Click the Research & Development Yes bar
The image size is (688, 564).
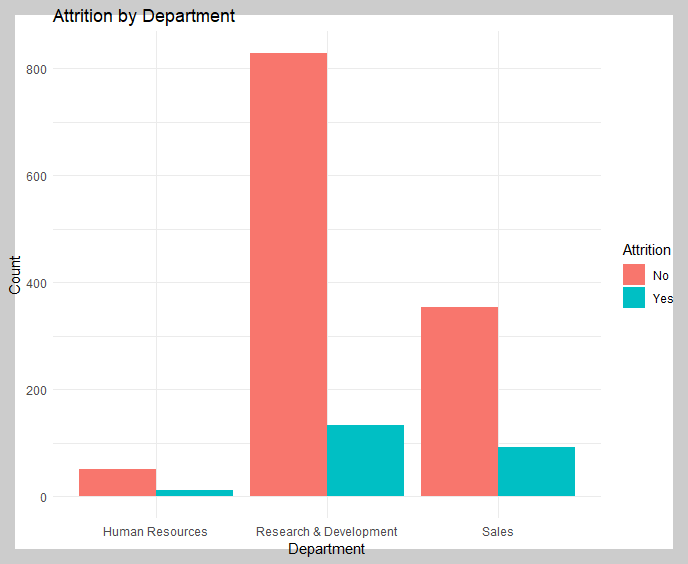365,460
